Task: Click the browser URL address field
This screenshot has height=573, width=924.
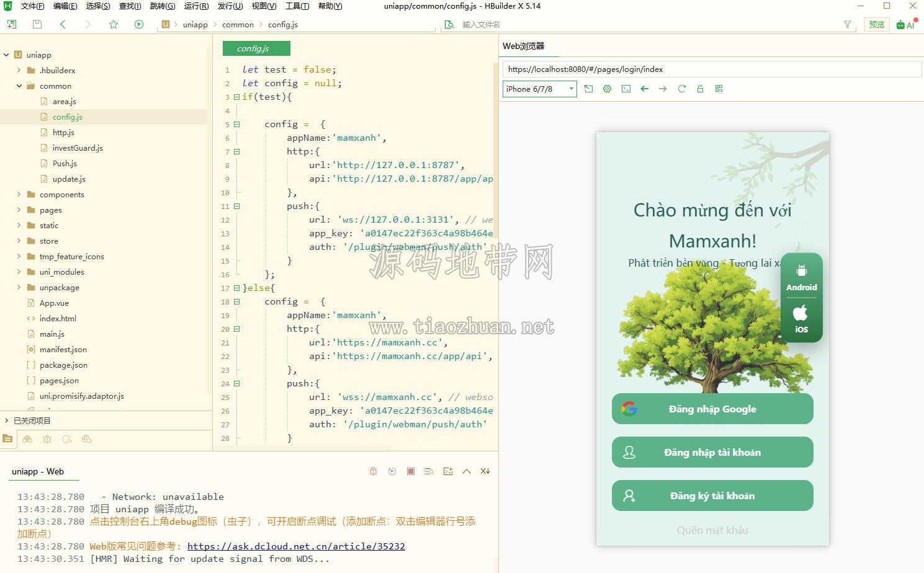Action: 712,69
